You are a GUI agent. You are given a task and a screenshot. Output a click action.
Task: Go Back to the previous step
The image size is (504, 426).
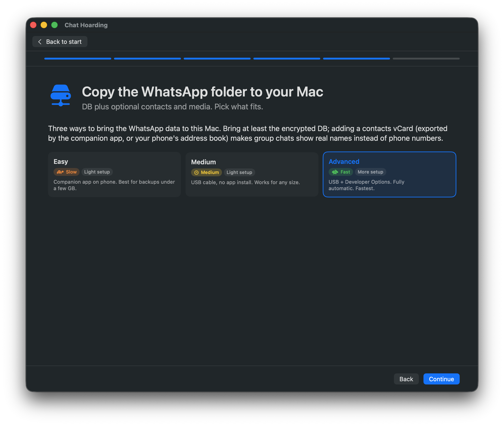[x=406, y=379]
